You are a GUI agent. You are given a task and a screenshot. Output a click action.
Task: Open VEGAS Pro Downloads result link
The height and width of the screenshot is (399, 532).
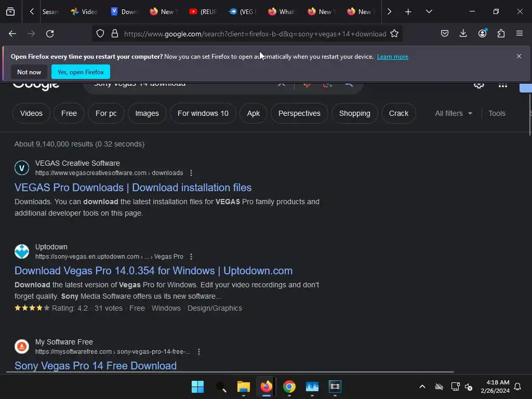pos(133,188)
